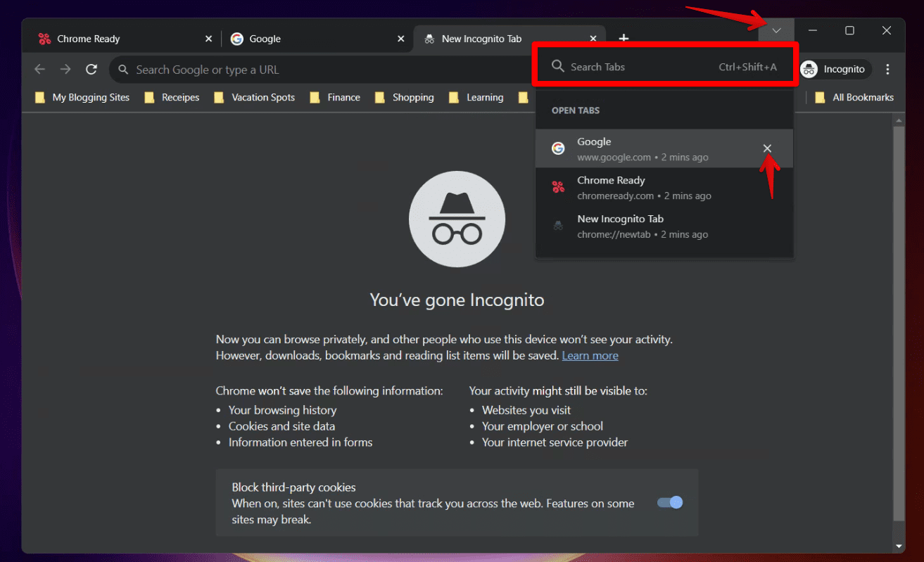Follow the Learn more link
This screenshot has width=924, height=562.
[x=590, y=355]
